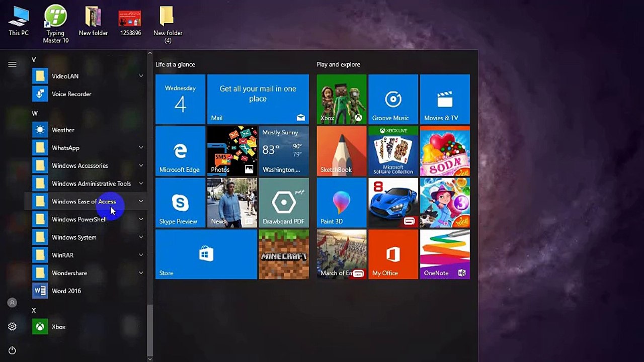Expand the Wondershare folder chevron
The height and width of the screenshot is (362, 644).
(x=141, y=273)
